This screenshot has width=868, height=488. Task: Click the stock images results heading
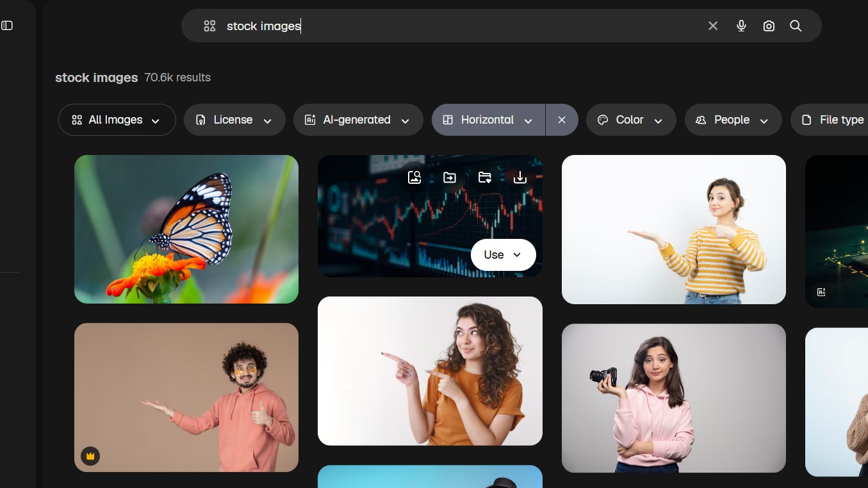[97, 77]
